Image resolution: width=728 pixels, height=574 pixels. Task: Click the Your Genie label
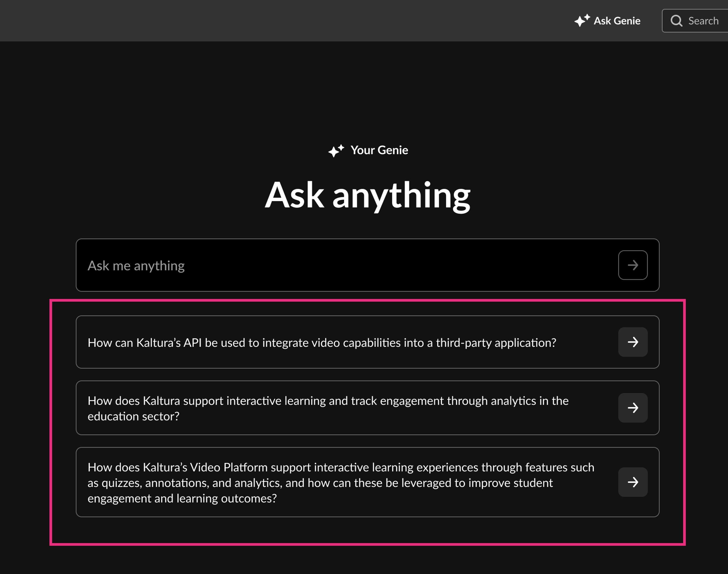click(x=379, y=150)
